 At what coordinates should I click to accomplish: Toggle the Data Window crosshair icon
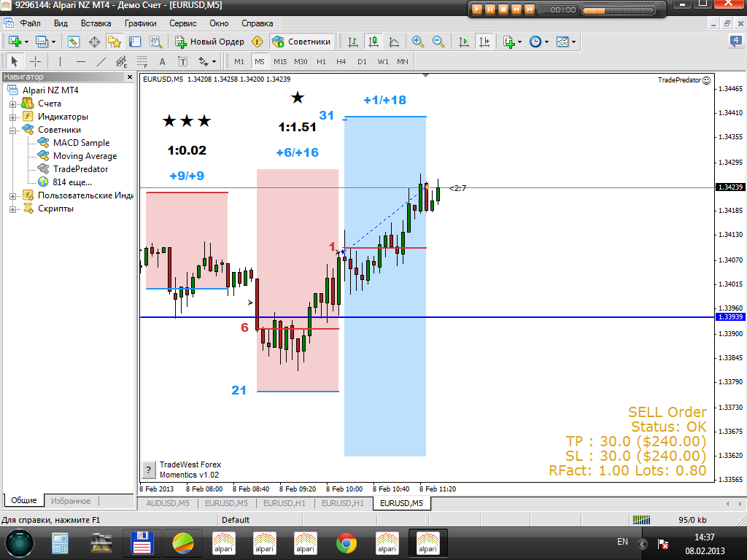(94, 42)
